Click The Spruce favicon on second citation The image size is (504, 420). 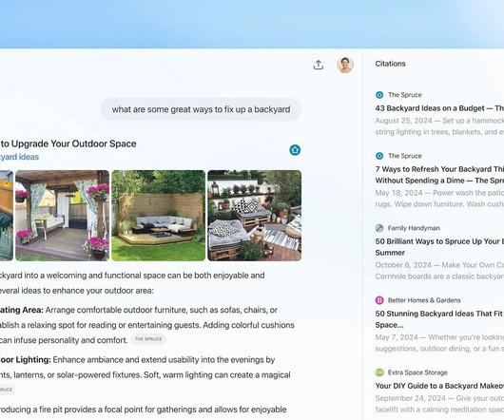pyautogui.click(x=379, y=156)
